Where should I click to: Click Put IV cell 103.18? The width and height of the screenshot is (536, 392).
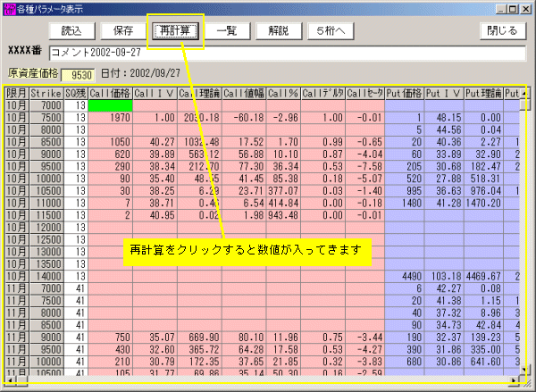tap(444, 277)
